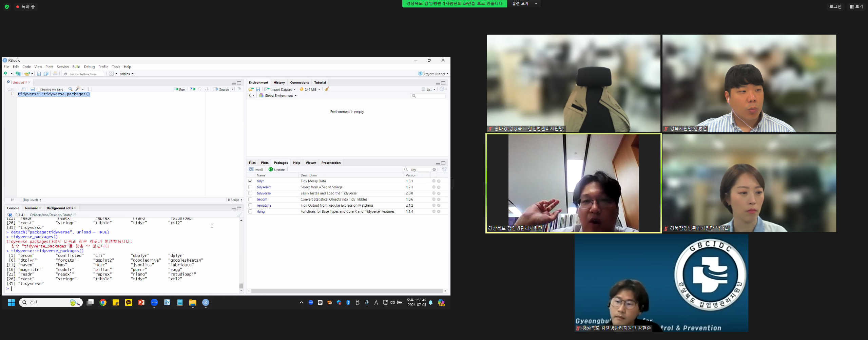Screen dimensions: 868x340
Task: Show document outline icon
Action: [239, 89]
